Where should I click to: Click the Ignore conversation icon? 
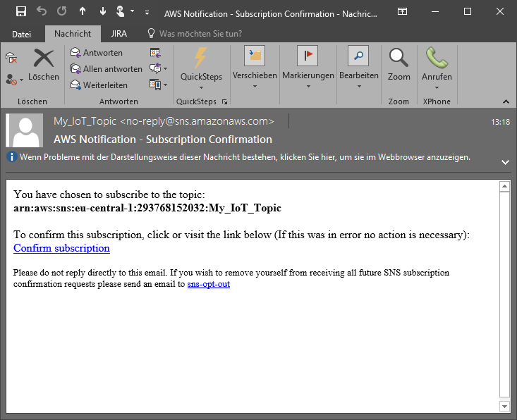11,58
